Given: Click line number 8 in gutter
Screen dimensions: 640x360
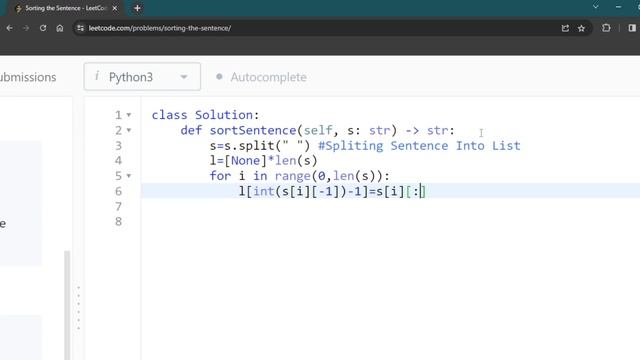Looking at the screenshot, I should point(118,222).
